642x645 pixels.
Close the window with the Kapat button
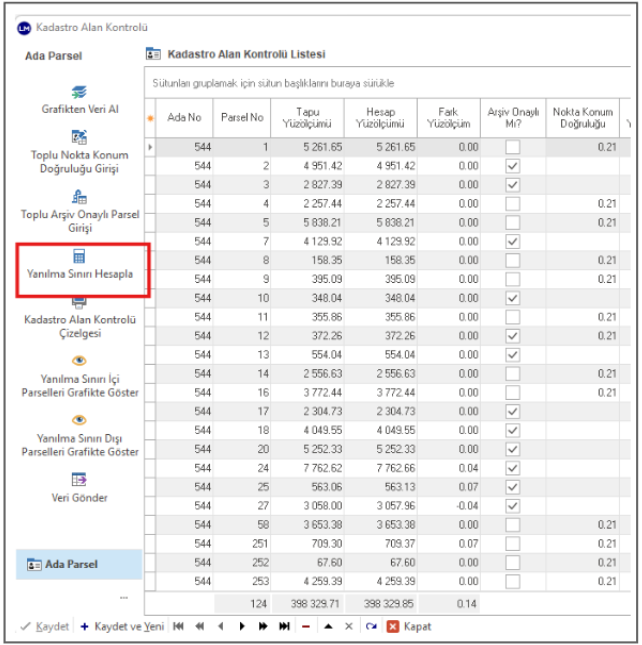coord(409,626)
